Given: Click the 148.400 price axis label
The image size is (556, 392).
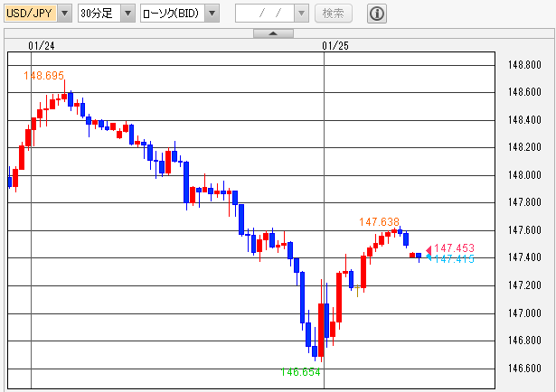Looking at the screenshot, I should (x=524, y=120).
